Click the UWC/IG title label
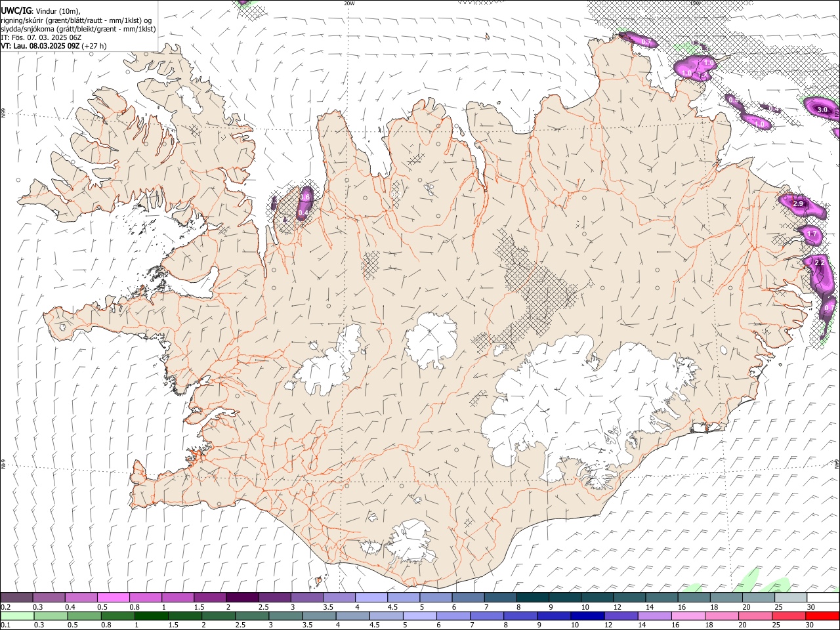 (16, 10)
